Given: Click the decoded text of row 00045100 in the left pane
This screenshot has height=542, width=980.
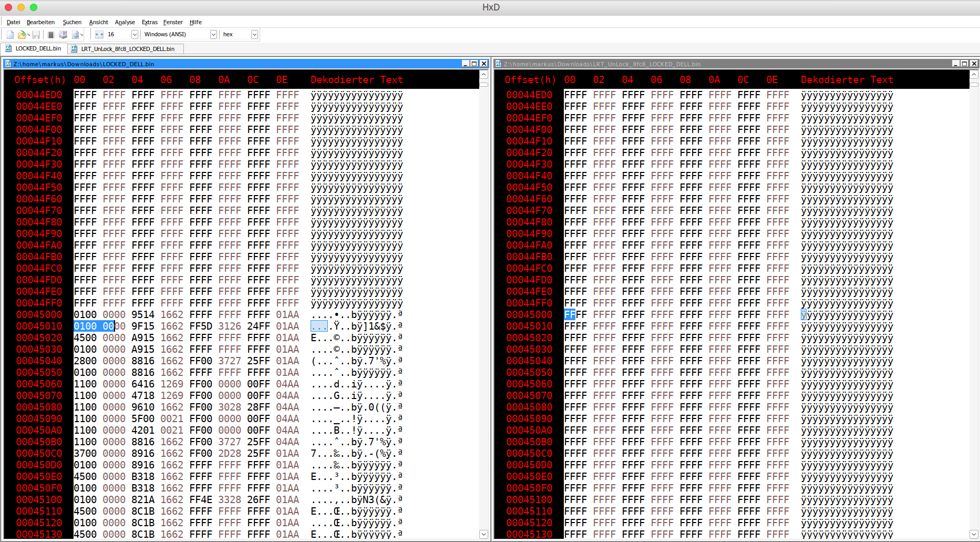Looking at the screenshot, I should (357, 499).
